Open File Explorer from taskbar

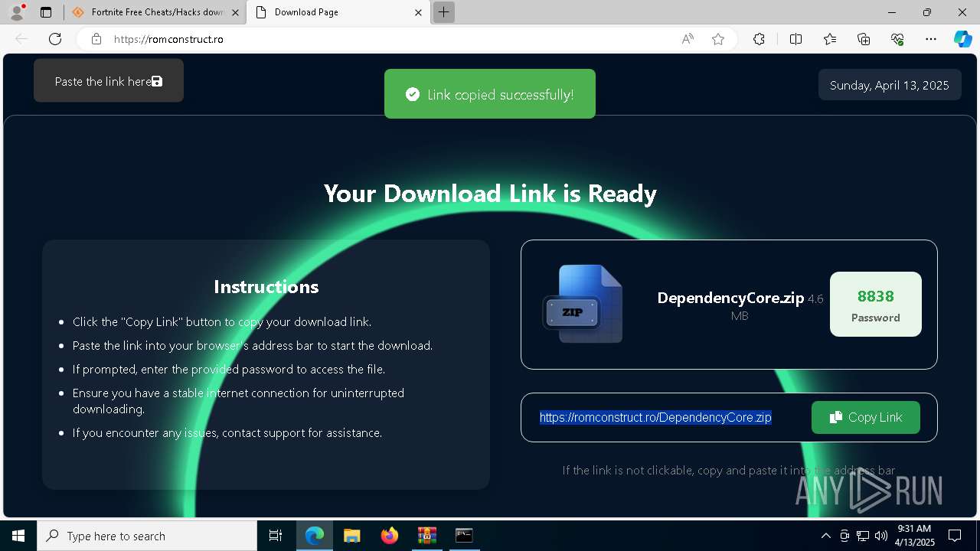[x=352, y=536]
